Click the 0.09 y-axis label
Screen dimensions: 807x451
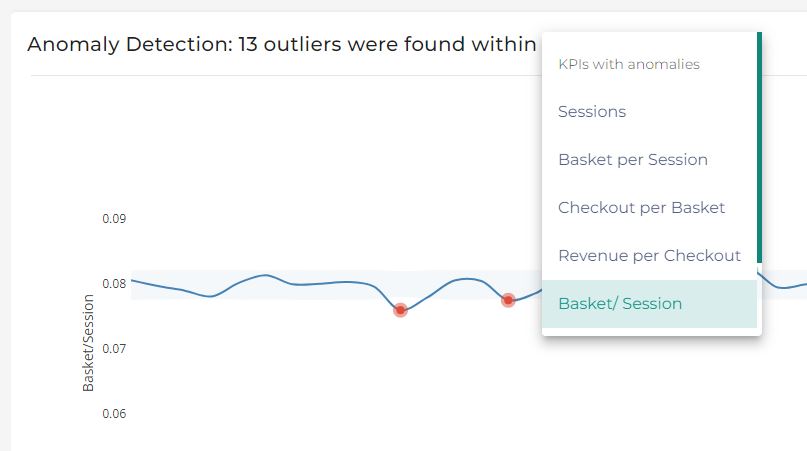[x=114, y=219]
